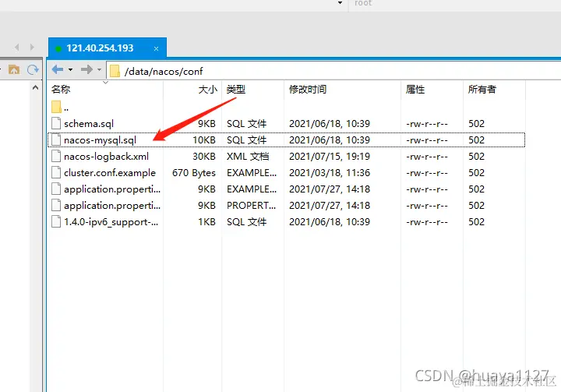
Task: Click the folder icon in path bar
Action: pos(115,71)
